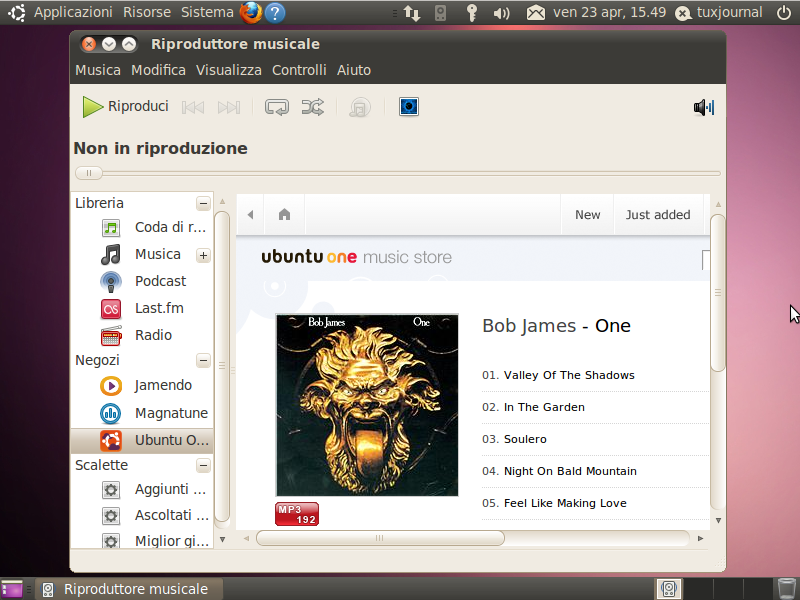Open the Risorse menu
The height and width of the screenshot is (600, 800).
click(x=146, y=12)
